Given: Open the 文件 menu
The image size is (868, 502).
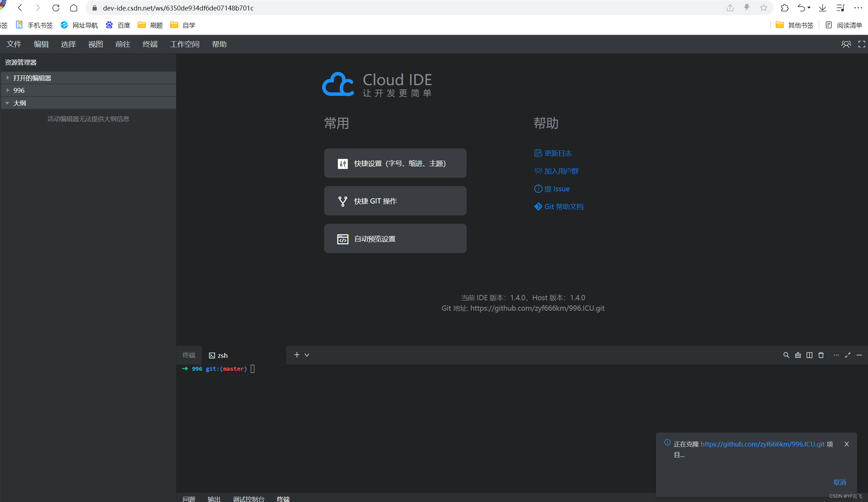Looking at the screenshot, I should 14,44.
